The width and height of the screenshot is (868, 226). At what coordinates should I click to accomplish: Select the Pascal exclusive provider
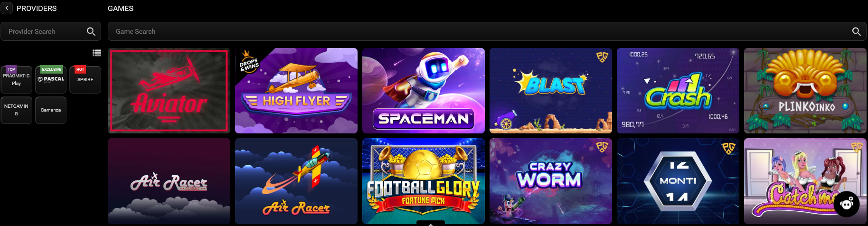pos(51,79)
